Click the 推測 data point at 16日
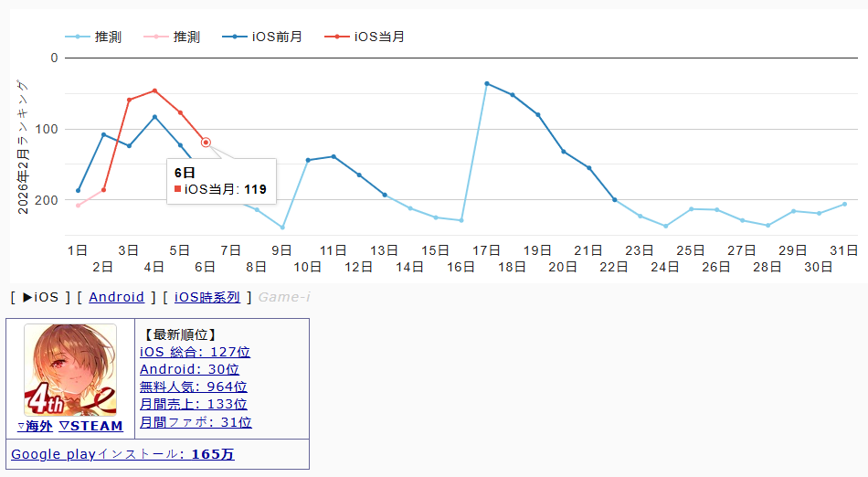Image resolution: width=868 pixels, height=477 pixels. tap(461, 220)
